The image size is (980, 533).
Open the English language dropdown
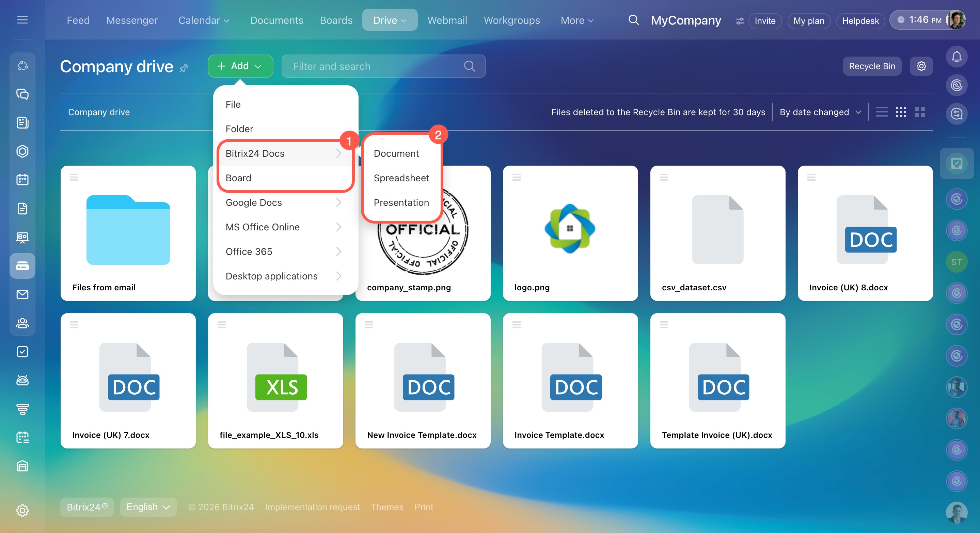point(148,507)
